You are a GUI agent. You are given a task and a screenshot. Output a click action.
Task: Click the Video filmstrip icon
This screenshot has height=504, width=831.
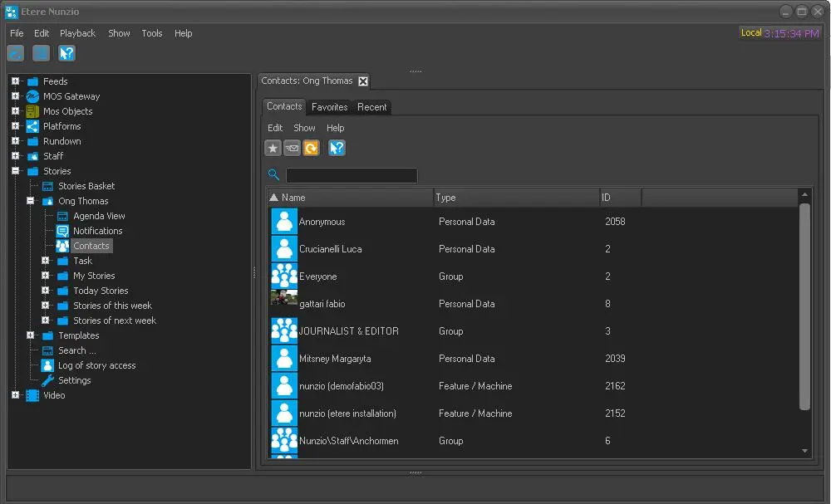(x=32, y=395)
